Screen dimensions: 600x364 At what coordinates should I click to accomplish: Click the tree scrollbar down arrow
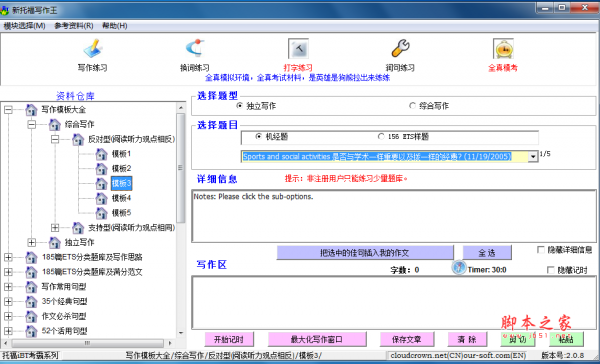click(x=181, y=333)
